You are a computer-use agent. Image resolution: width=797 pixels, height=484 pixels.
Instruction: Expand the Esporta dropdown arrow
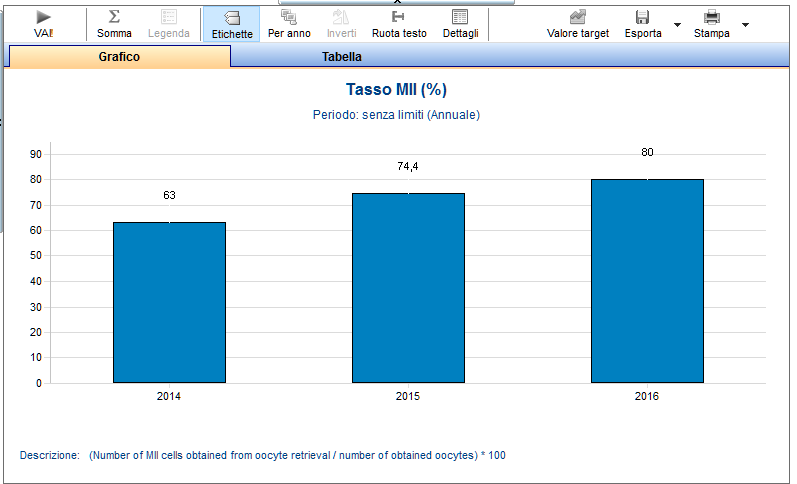click(x=677, y=24)
